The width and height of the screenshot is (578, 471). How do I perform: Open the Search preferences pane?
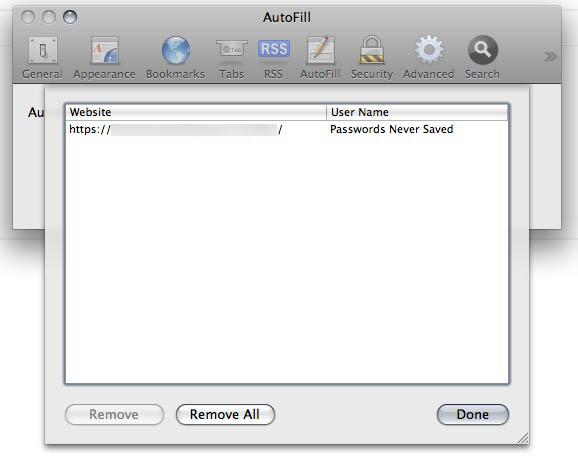482,57
